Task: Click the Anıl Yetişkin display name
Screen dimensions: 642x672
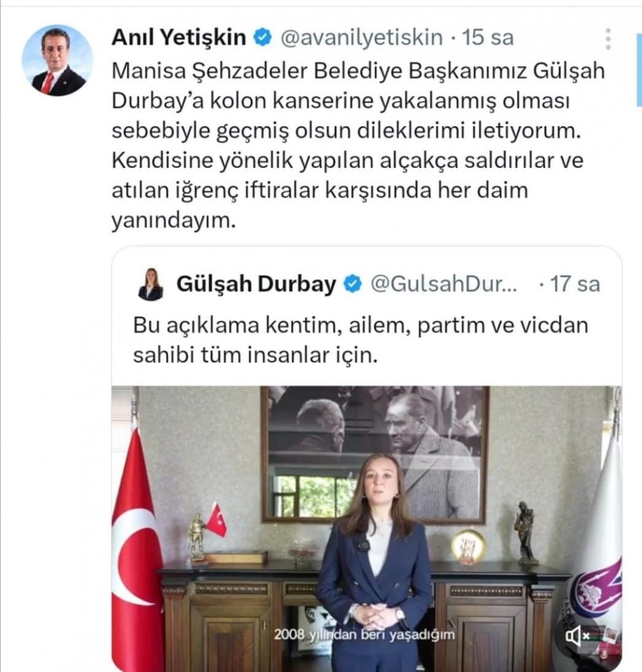Action: (178, 37)
